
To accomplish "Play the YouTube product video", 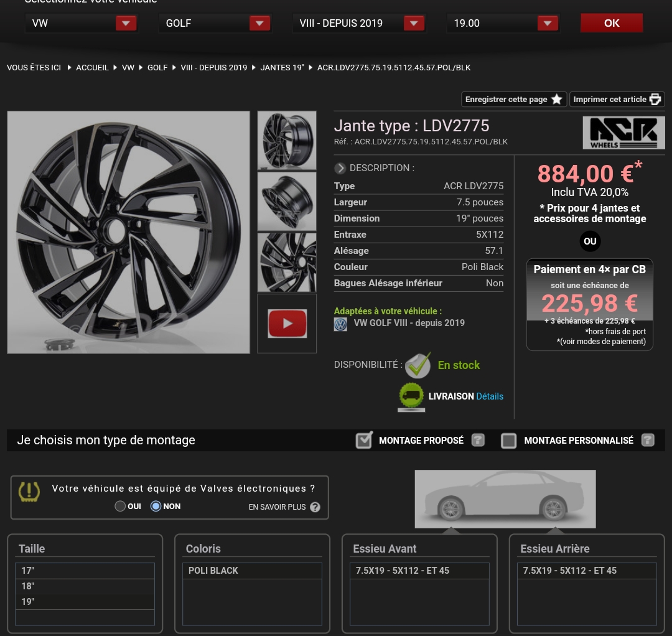I will pyautogui.click(x=287, y=324).
